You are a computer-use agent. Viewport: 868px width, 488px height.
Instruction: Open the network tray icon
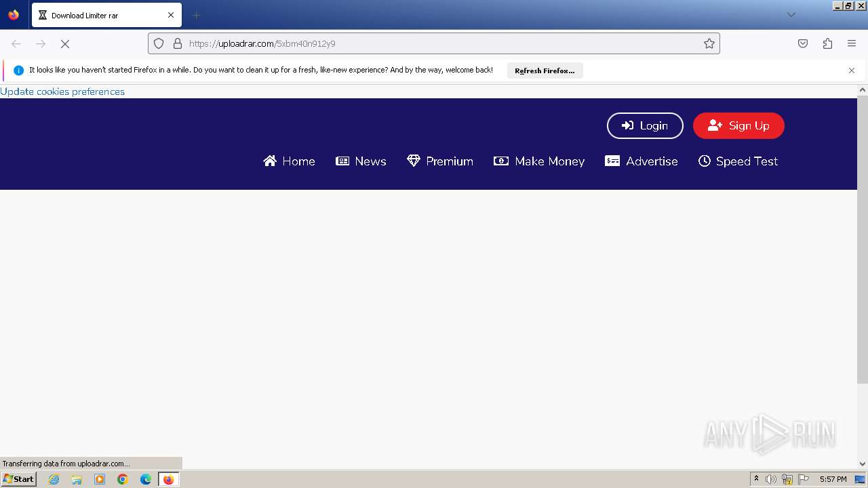pos(787,479)
